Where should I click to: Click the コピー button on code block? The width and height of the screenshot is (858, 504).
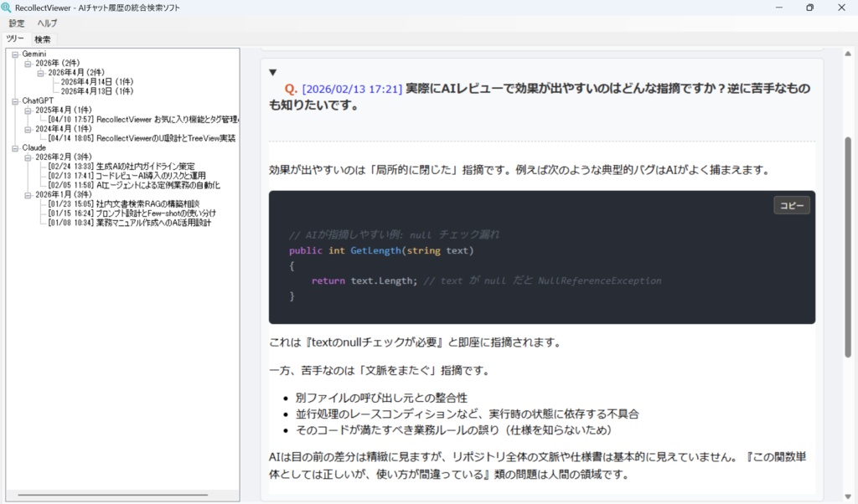click(x=791, y=206)
